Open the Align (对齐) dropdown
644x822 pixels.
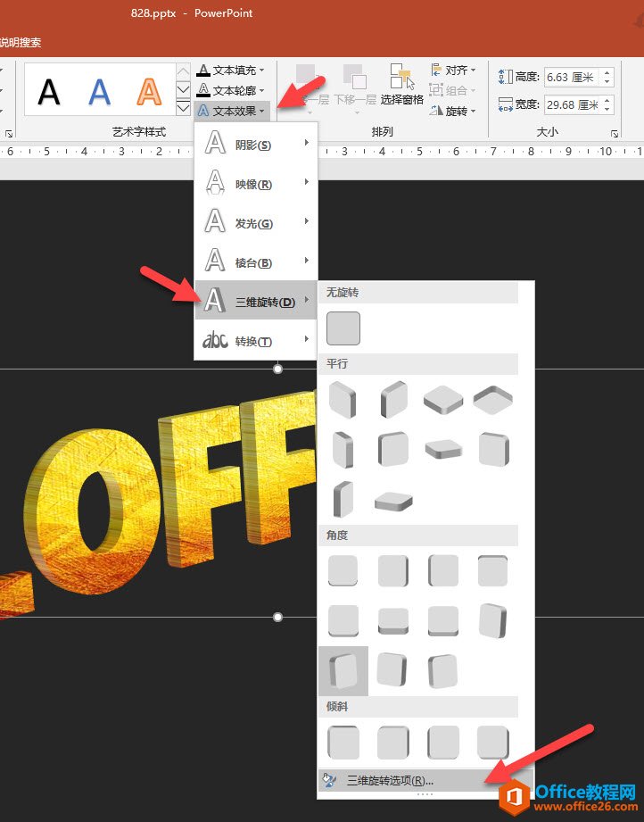pyautogui.click(x=453, y=70)
